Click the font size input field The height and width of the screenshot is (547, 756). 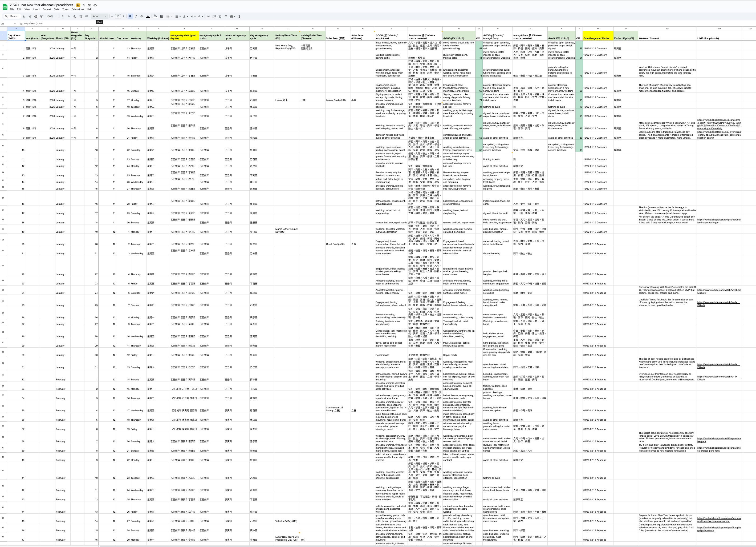click(118, 16)
